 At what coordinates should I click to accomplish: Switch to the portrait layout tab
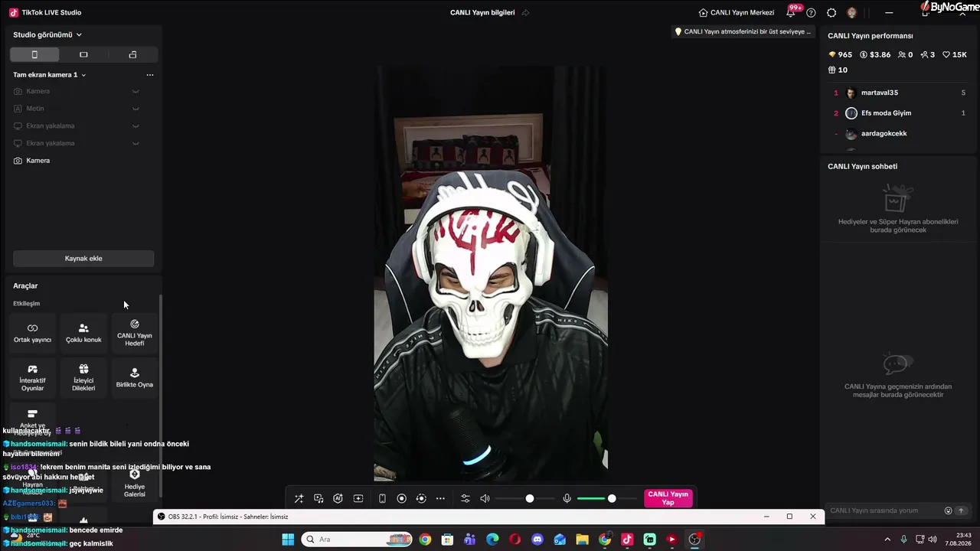tap(34, 54)
